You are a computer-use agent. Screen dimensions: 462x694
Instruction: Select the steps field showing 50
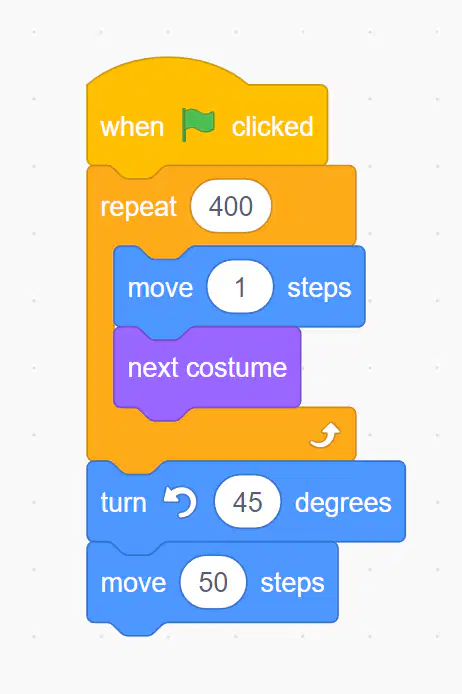pos(213,582)
